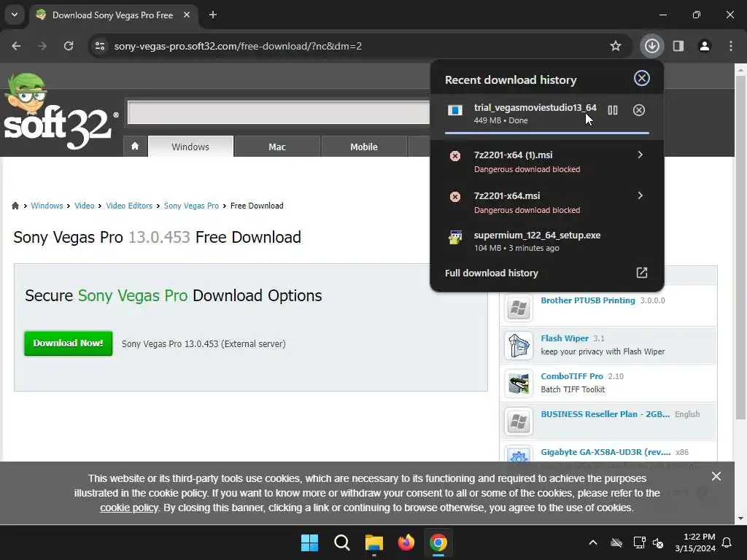Open the Sony Vegas Pro breadcrumb link
The image size is (747, 560).
192,206
